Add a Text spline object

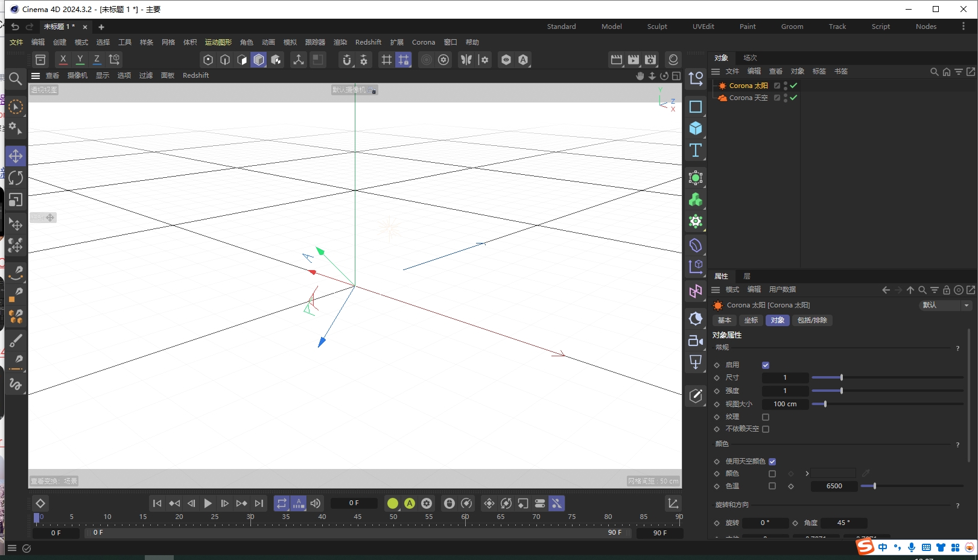[x=696, y=150]
